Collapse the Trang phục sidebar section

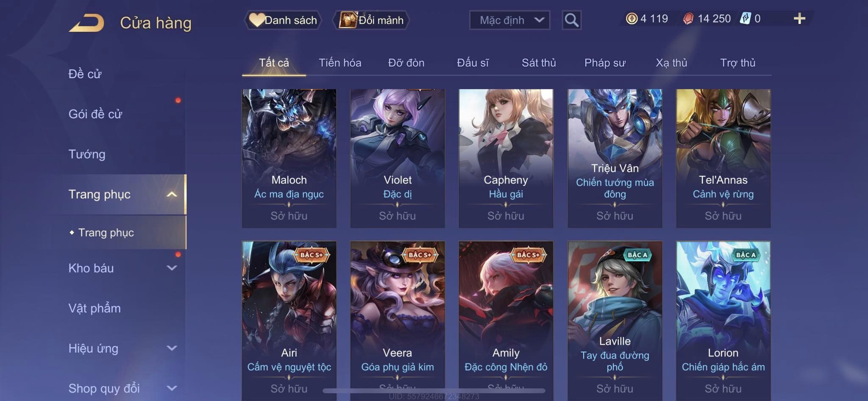coord(172,195)
